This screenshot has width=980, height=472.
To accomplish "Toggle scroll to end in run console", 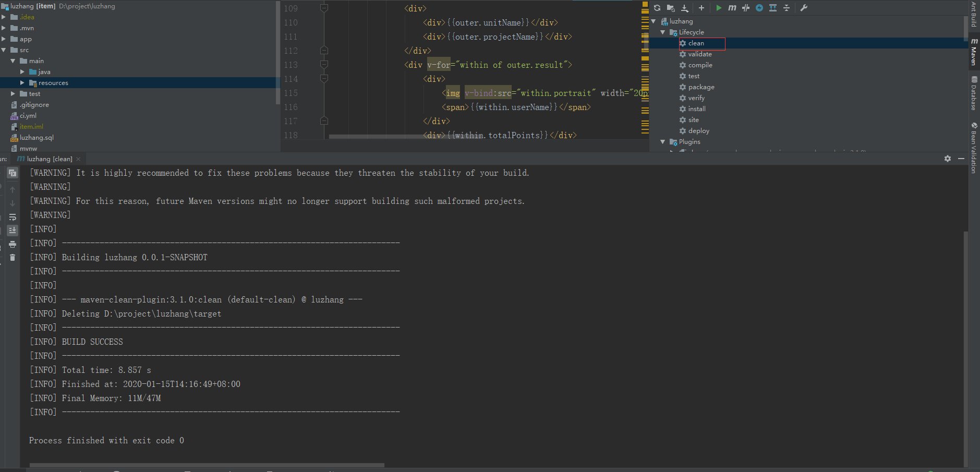I will point(13,230).
